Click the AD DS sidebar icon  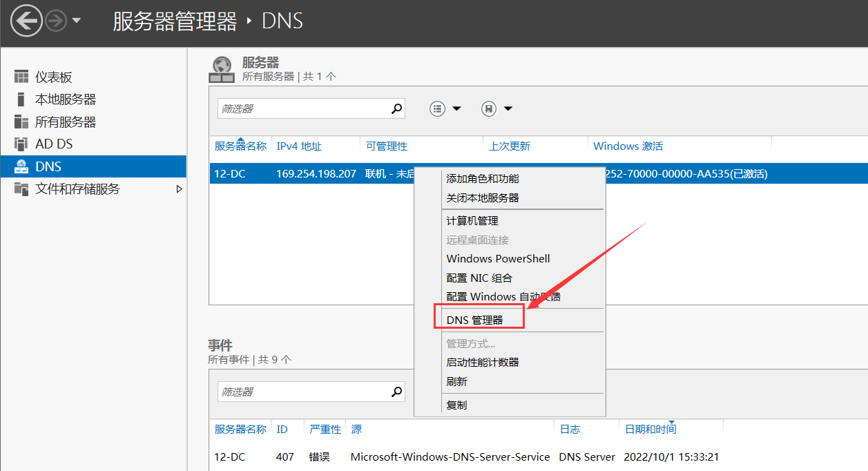coord(22,144)
